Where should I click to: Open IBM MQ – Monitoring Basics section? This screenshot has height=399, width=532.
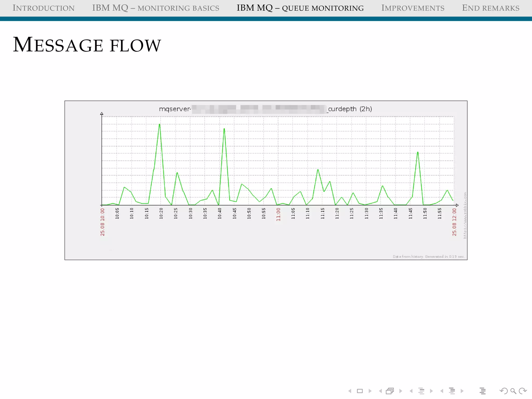pyautogui.click(x=156, y=8)
